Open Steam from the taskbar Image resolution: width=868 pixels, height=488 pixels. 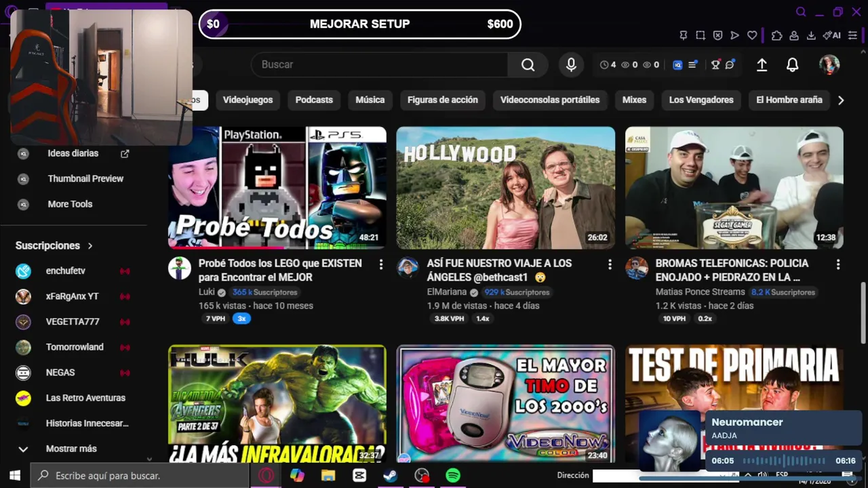[x=391, y=476]
